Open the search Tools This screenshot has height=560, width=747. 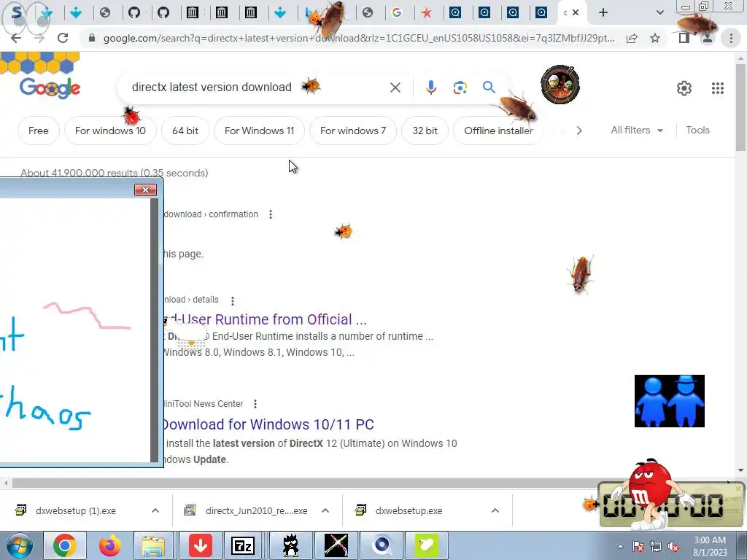697,130
